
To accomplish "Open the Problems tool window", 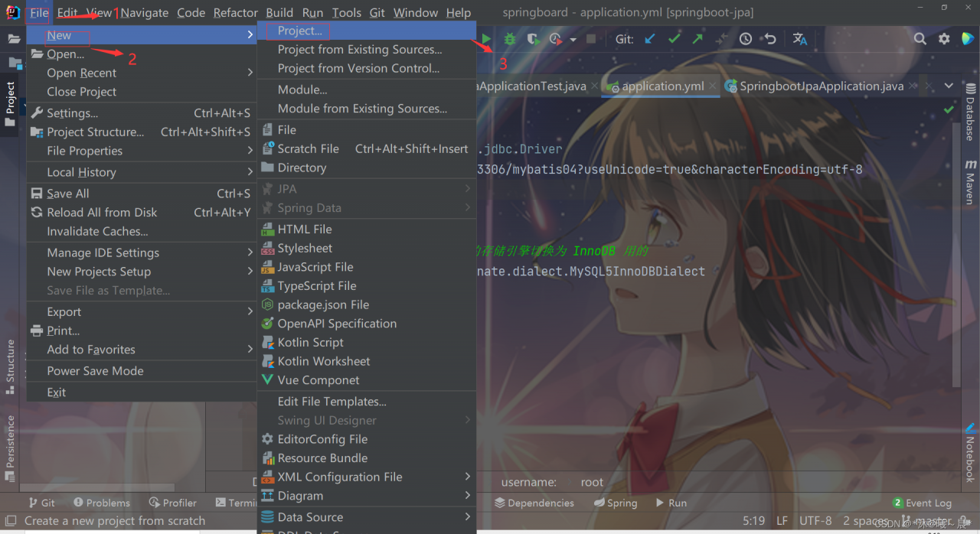I will 102,503.
